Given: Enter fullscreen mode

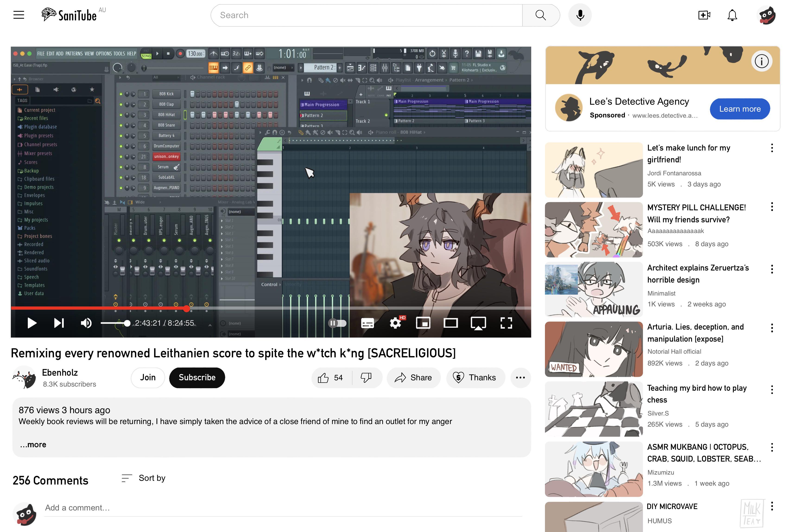Looking at the screenshot, I should [506, 323].
